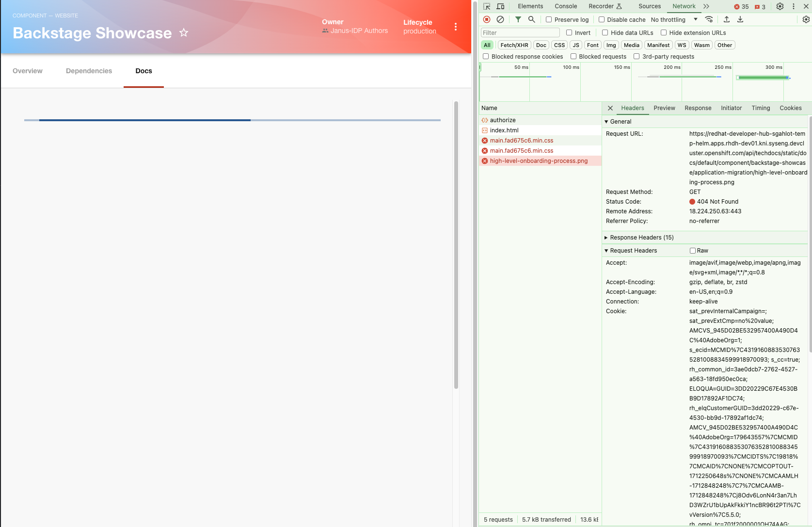Check the Invert filter checkbox
The image size is (812, 527).
[569, 33]
